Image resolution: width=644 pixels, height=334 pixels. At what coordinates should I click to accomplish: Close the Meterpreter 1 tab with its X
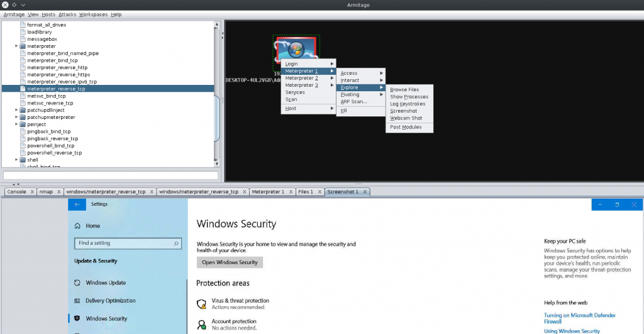pos(291,192)
